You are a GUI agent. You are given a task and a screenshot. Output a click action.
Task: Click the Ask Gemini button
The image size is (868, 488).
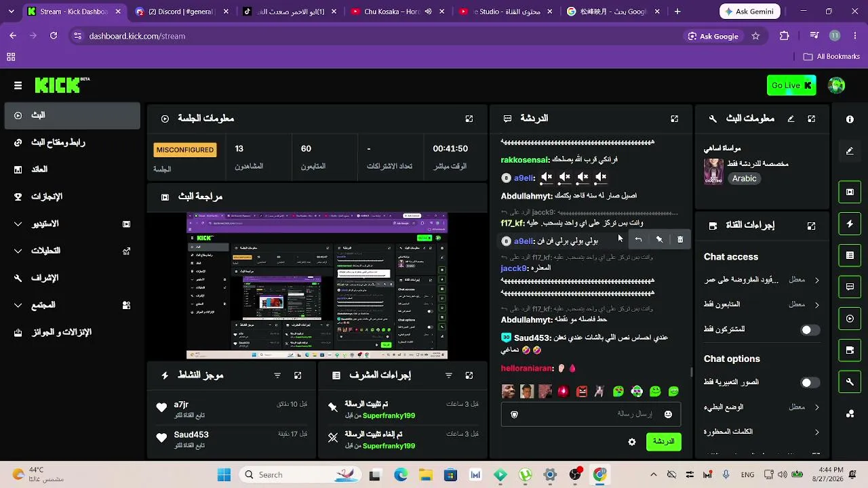click(750, 12)
